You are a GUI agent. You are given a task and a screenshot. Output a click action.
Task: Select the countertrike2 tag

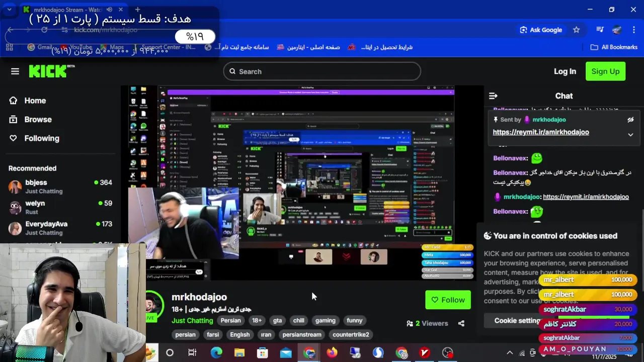click(x=351, y=334)
